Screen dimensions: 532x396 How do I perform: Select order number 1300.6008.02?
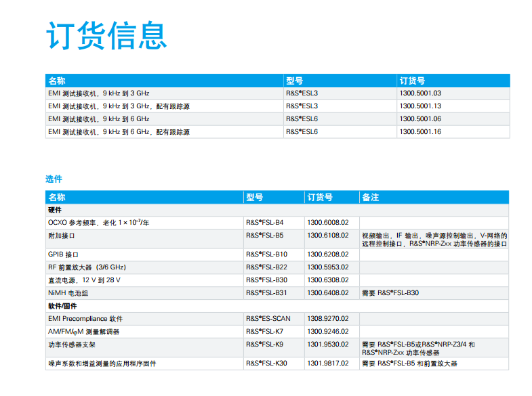click(328, 223)
